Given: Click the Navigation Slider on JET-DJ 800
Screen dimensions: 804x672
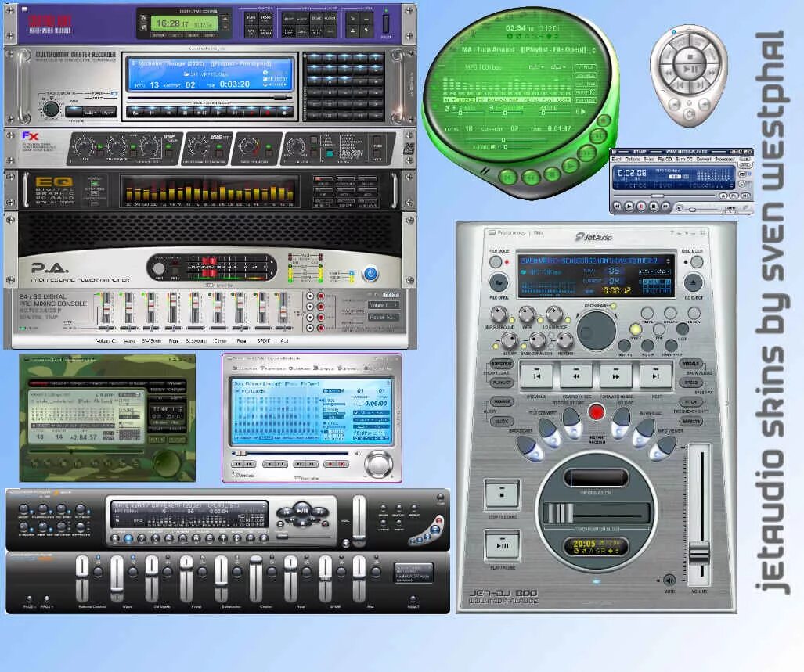Looking at the screenshot, I should [596, 512].
